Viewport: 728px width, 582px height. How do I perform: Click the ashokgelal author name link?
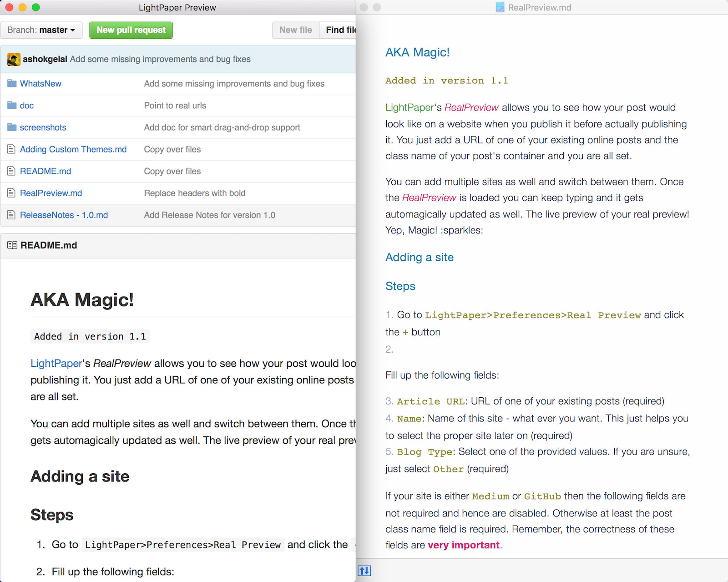[x=45, y=59]
